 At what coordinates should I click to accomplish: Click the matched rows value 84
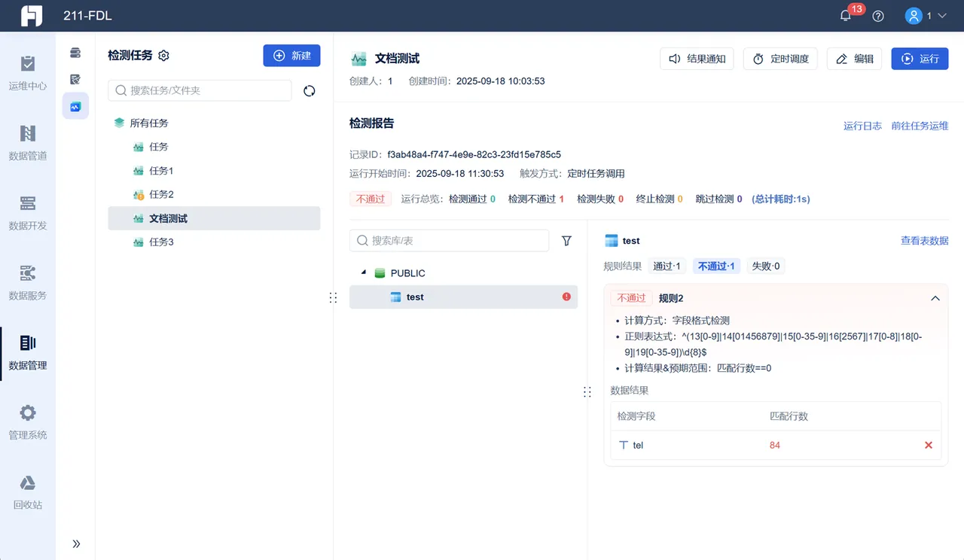pos(775,445)
